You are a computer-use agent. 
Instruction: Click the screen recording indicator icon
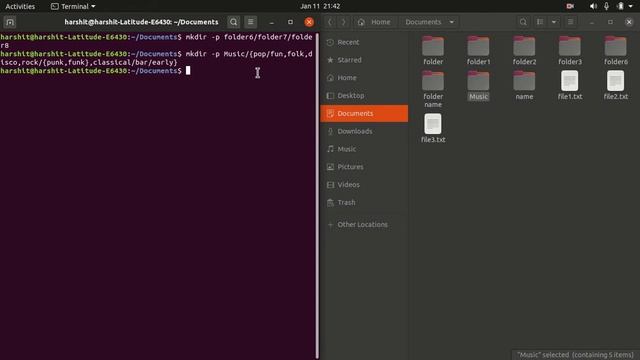tap(570, 6)
